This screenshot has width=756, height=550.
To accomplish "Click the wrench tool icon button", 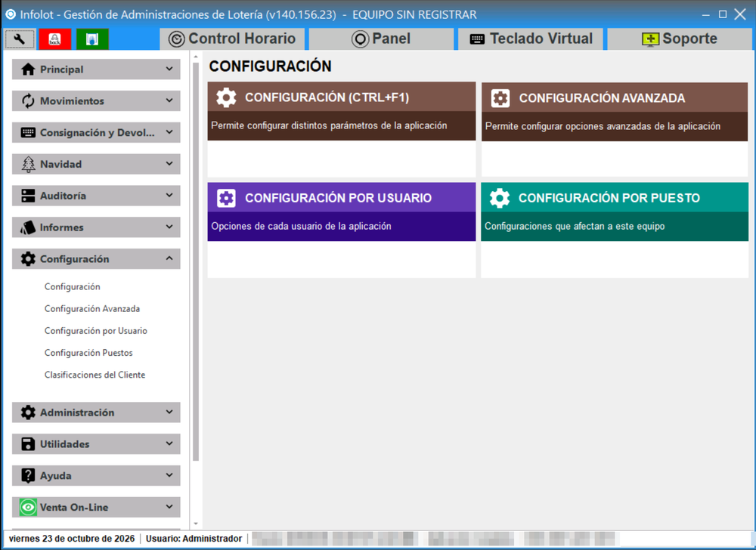I will coord(20,39).
